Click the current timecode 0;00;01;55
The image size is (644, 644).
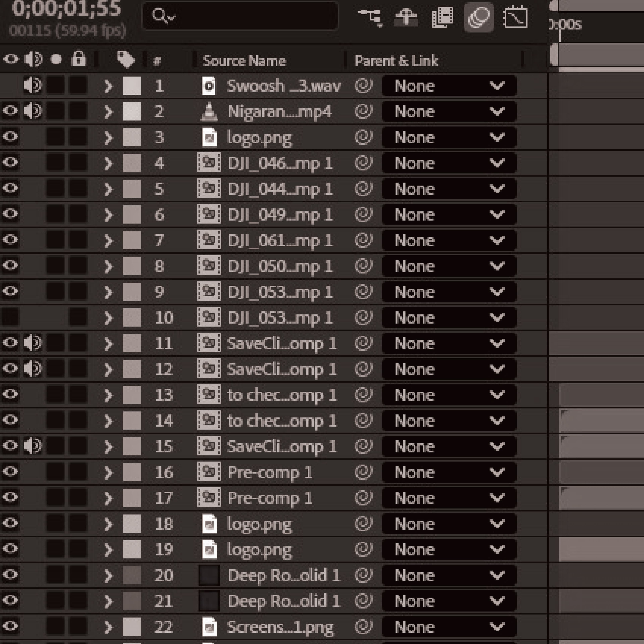66,9
